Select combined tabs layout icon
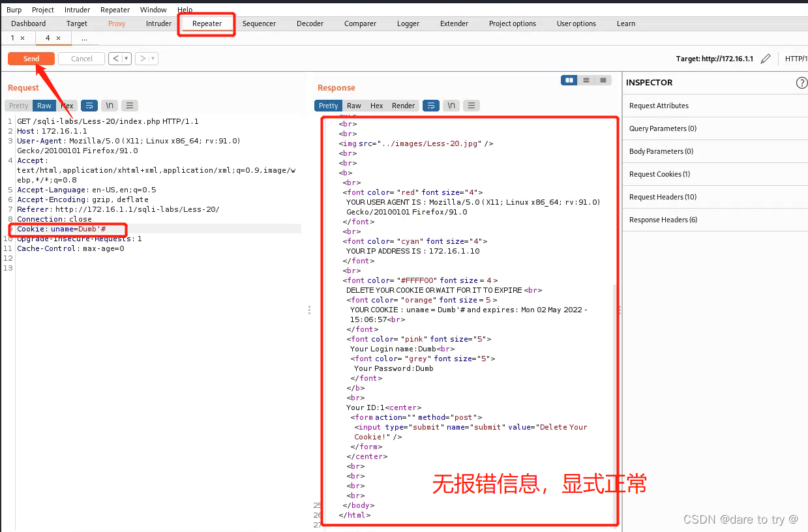 click(x=603, y=80)
